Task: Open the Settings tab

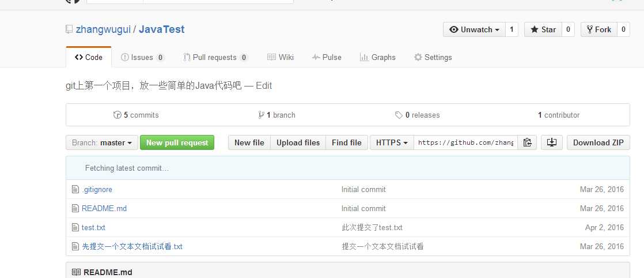Action: 433,57
